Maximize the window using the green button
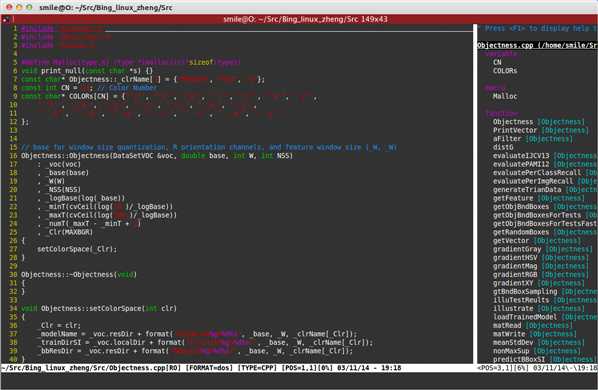 click(29, 7)
